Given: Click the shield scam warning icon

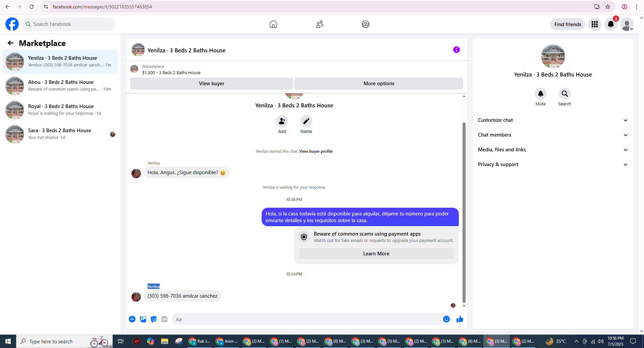Looking at the screenshot, I should point(304,237).
